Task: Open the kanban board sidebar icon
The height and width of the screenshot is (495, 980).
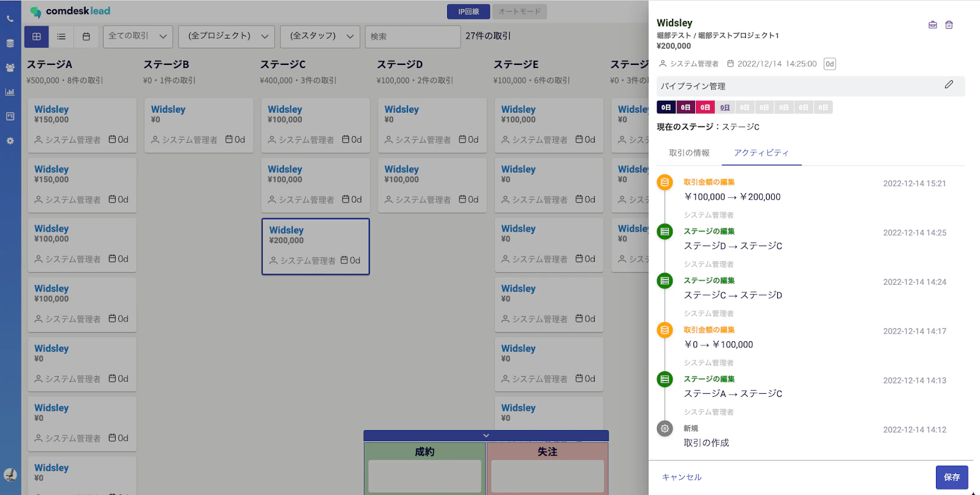Action: coord(10,116)
